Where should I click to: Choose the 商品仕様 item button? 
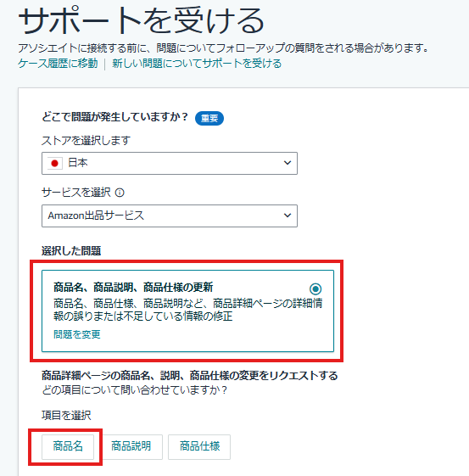tap(199, 446)
